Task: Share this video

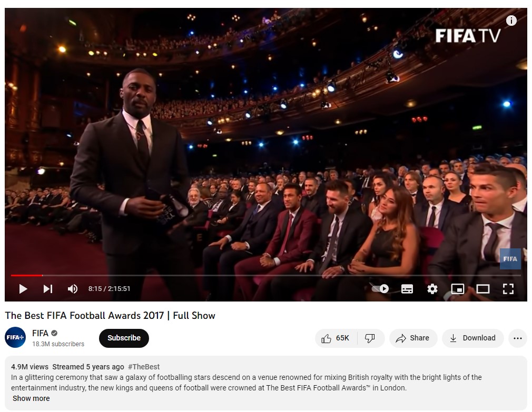Action: [x=413, y=338]
